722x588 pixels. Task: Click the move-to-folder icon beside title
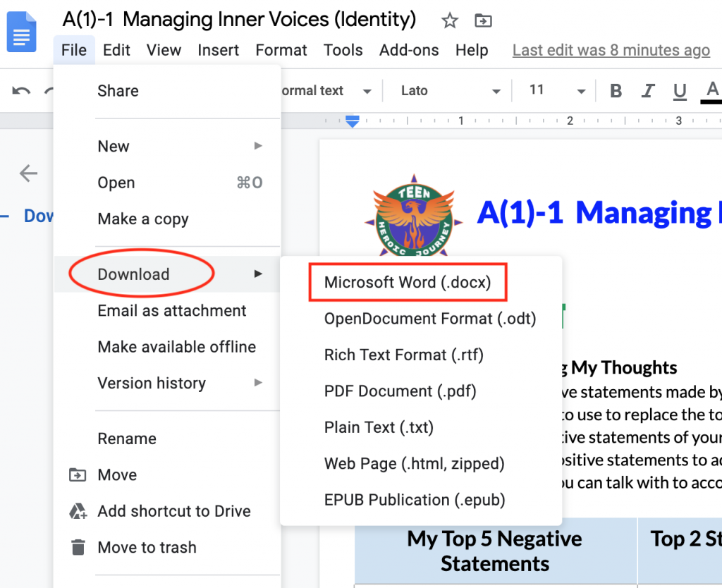(x=483, y=20)
